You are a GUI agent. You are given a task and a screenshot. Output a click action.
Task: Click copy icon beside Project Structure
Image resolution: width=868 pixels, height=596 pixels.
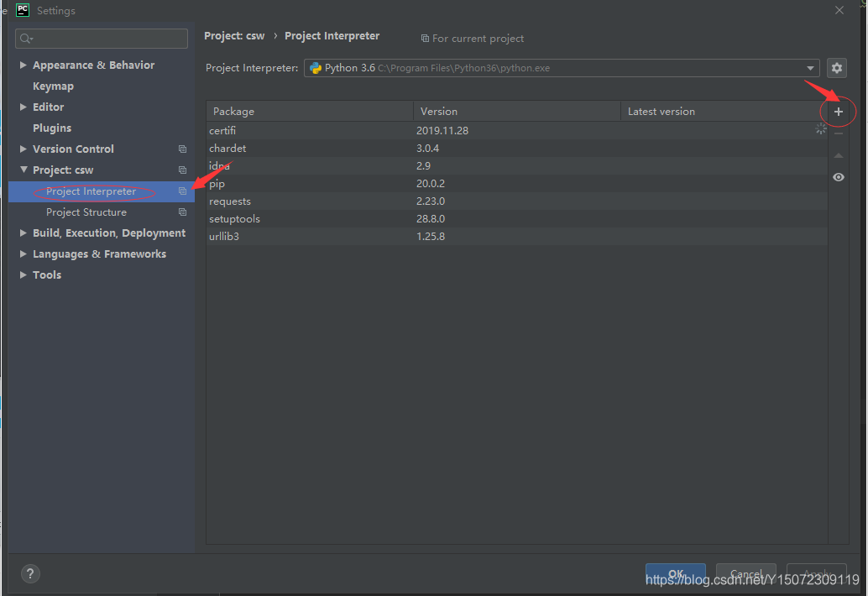[x=182, y=212]
